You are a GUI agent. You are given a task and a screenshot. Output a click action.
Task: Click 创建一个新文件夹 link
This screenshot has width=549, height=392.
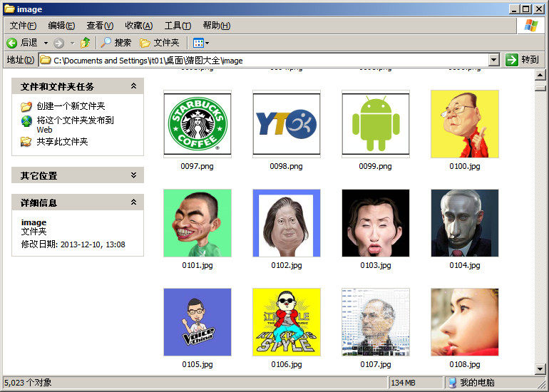pyautogui.click(x=71, y=106)
